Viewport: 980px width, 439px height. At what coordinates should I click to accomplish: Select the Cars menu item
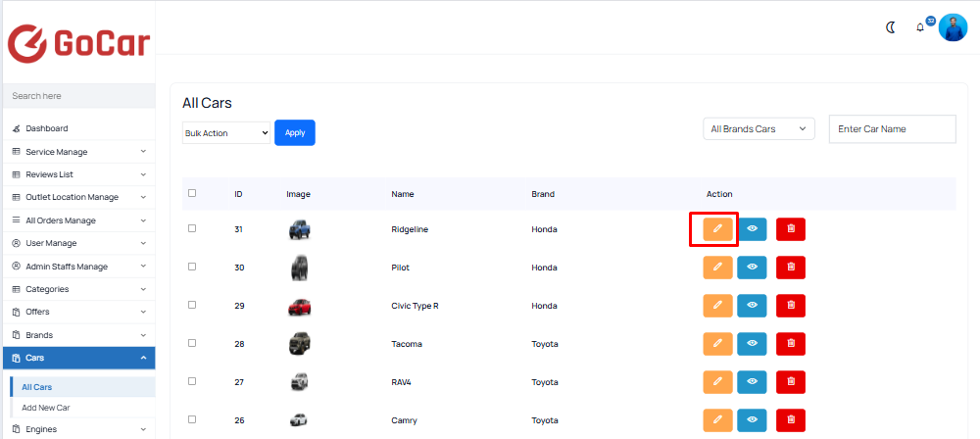point(78,358)
